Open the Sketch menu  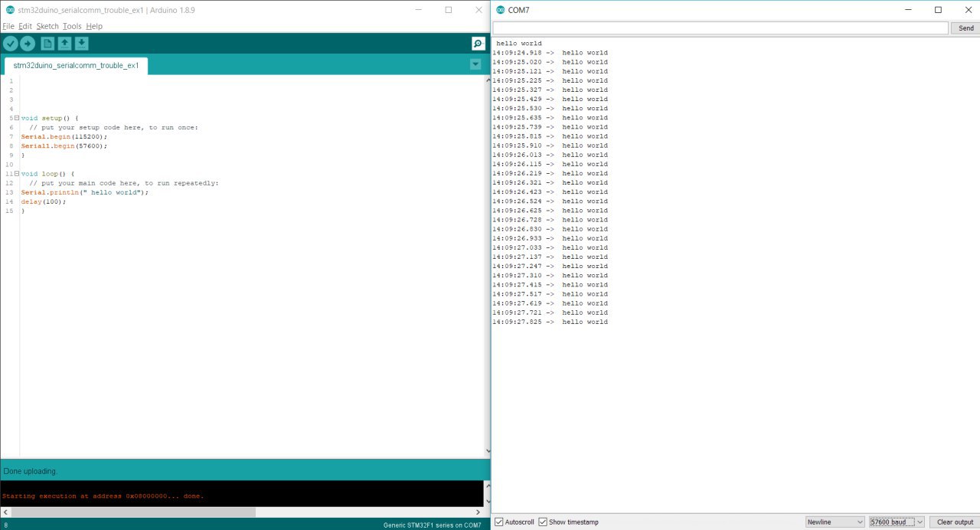pos(47,25)
